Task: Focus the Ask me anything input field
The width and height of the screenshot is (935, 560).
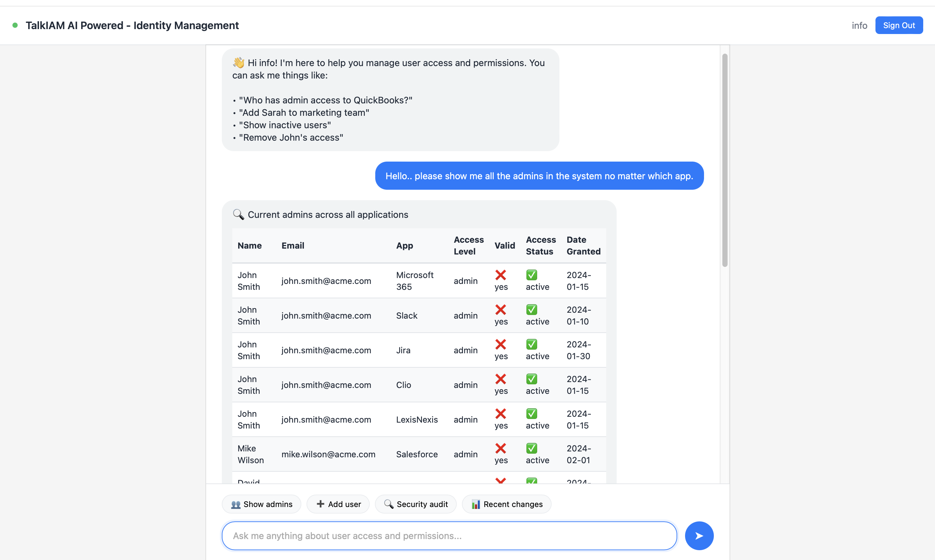Action: pyautogui.click(x=449, y=535)
